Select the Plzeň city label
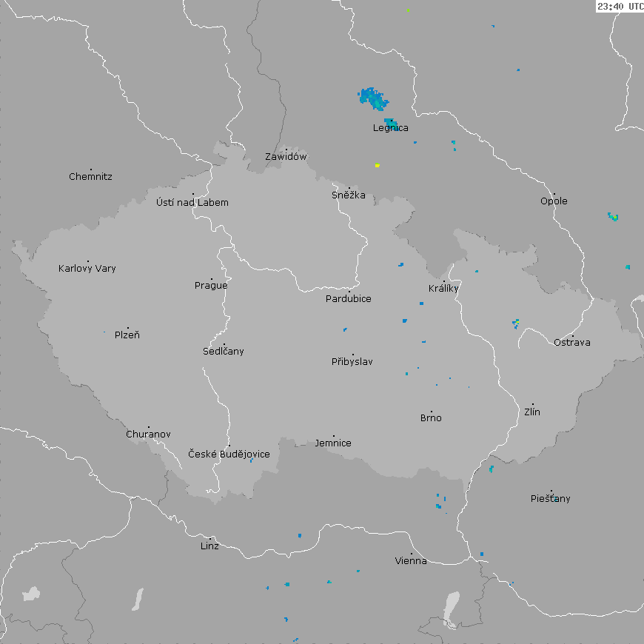The width and height of the screenshot is (644, 644). click(127, 335)
